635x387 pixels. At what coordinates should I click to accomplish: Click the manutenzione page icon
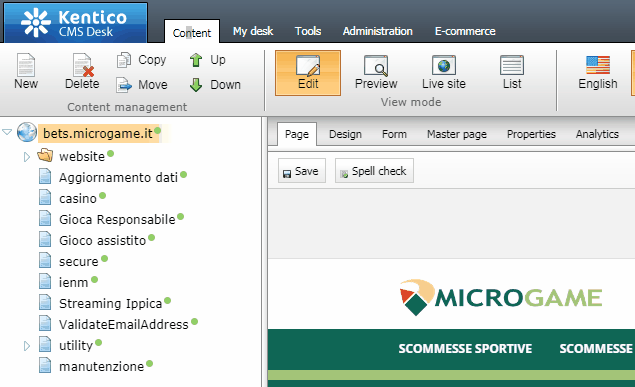[x=45, y=366]
